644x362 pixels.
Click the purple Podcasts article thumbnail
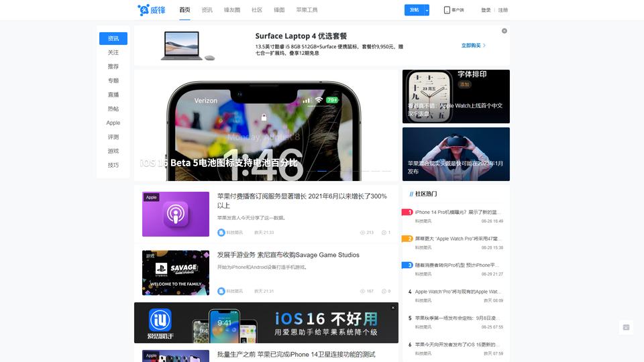click(176, 214)
